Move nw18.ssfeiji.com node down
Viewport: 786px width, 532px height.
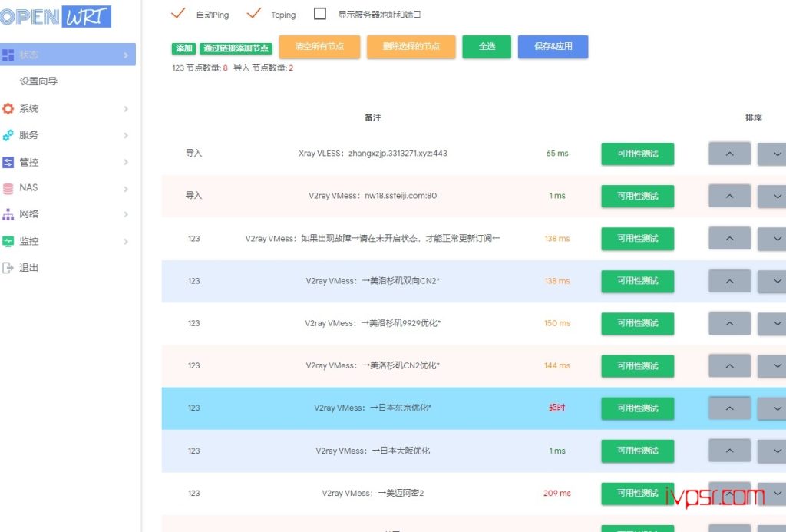(x=772, y=196)
